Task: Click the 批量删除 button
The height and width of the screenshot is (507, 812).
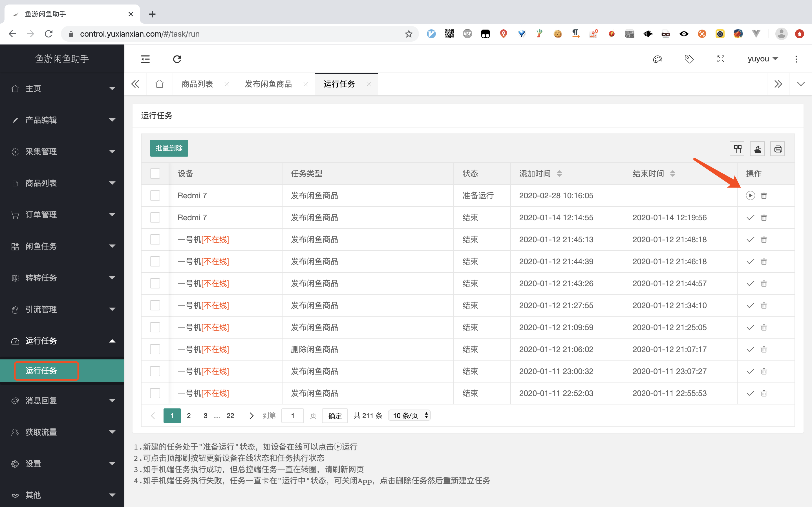Action: point(169,148)
